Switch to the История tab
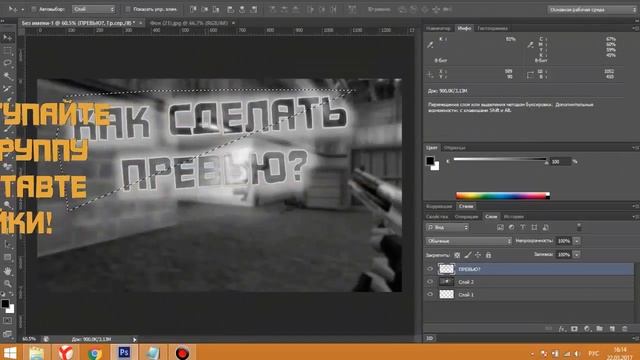The image size is (640, 360). click(x=513, y=217)
